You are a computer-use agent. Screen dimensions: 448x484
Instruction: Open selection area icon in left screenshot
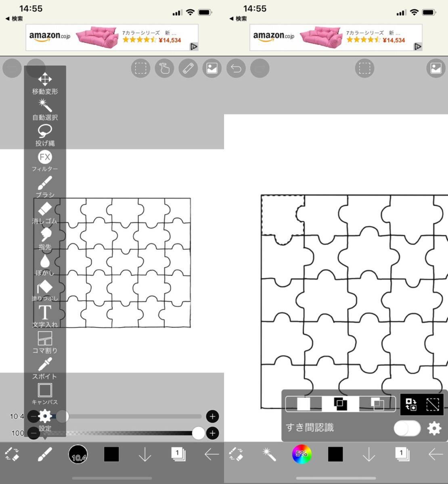pos(140,69)
